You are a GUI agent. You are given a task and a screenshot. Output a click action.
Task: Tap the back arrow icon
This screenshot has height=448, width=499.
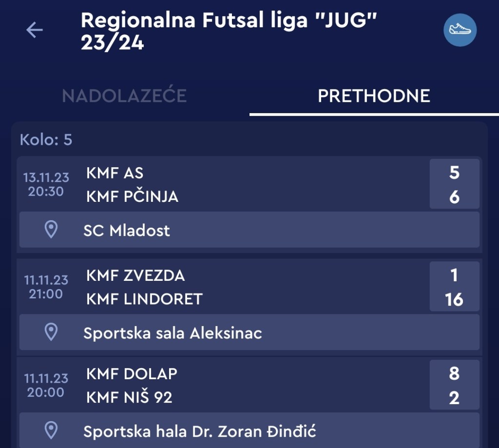pos(35,30)
